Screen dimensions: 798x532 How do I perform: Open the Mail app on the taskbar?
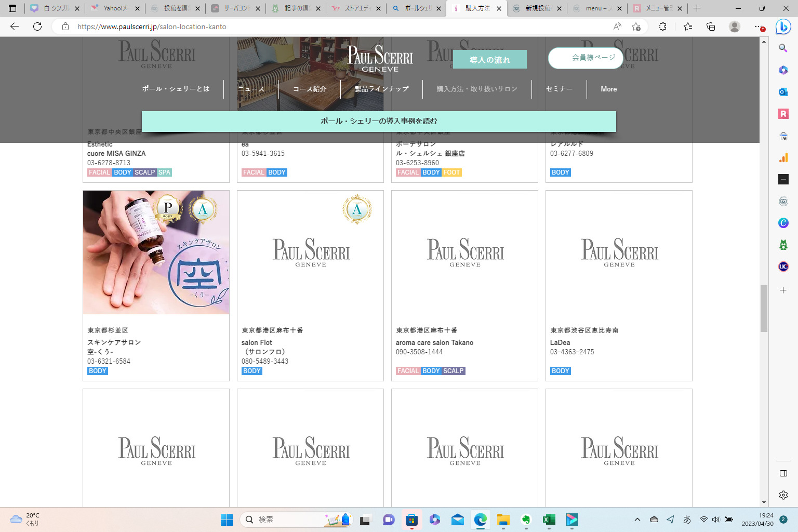pyautogui.click(x=457, y=520)
